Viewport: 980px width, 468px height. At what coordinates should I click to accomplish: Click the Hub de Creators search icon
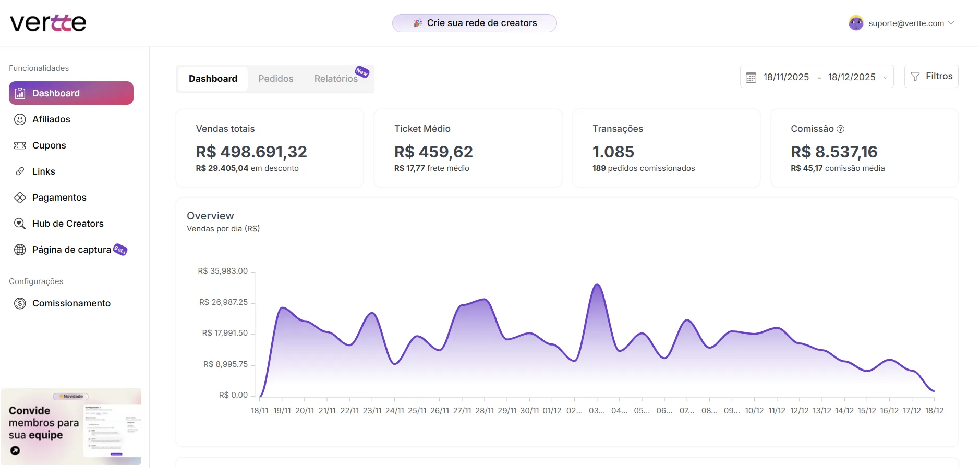[20, 224]
